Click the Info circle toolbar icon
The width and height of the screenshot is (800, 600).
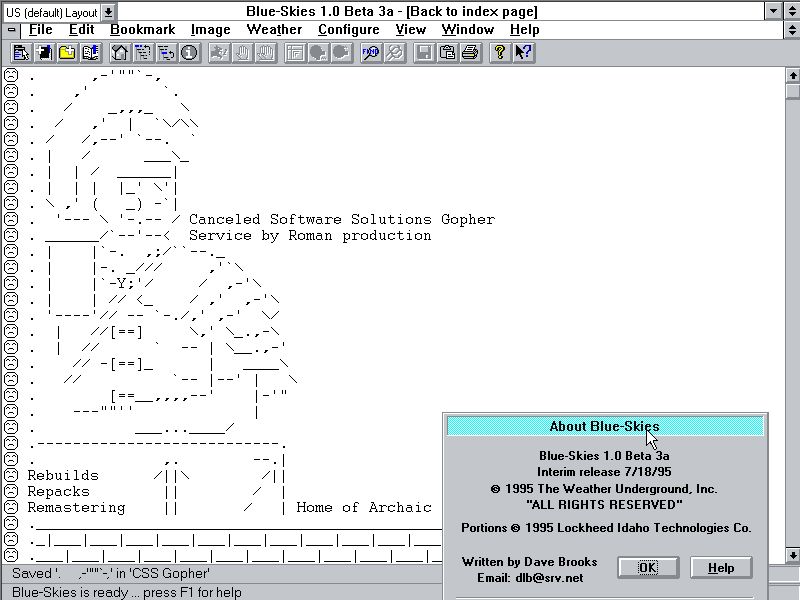pos(189,52)
